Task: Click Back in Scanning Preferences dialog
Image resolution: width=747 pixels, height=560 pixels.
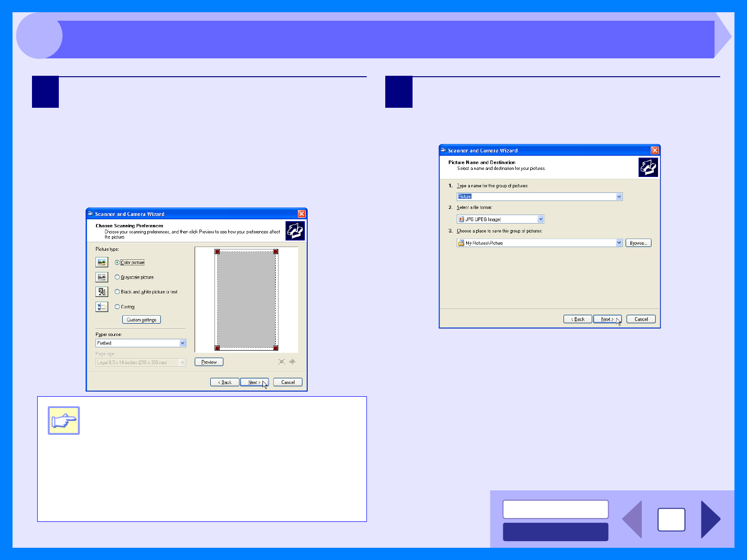Action: click(x=224, y=382)
